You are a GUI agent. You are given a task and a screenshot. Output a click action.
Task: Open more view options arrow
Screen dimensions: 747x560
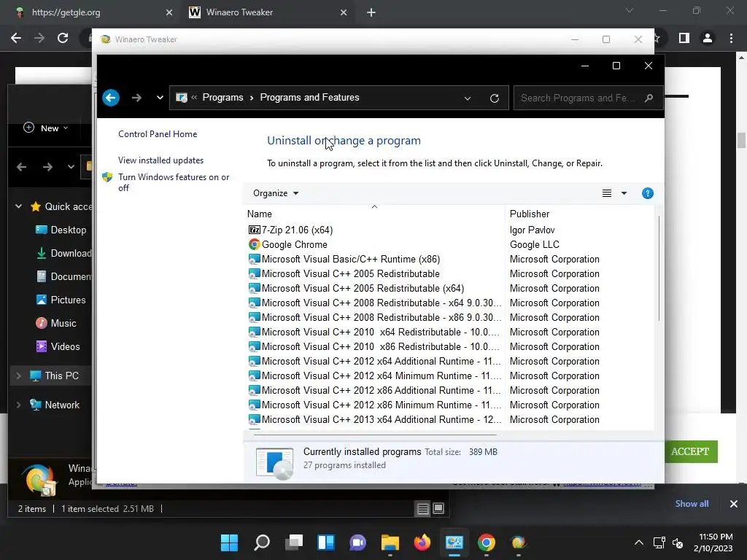[624, 193]
